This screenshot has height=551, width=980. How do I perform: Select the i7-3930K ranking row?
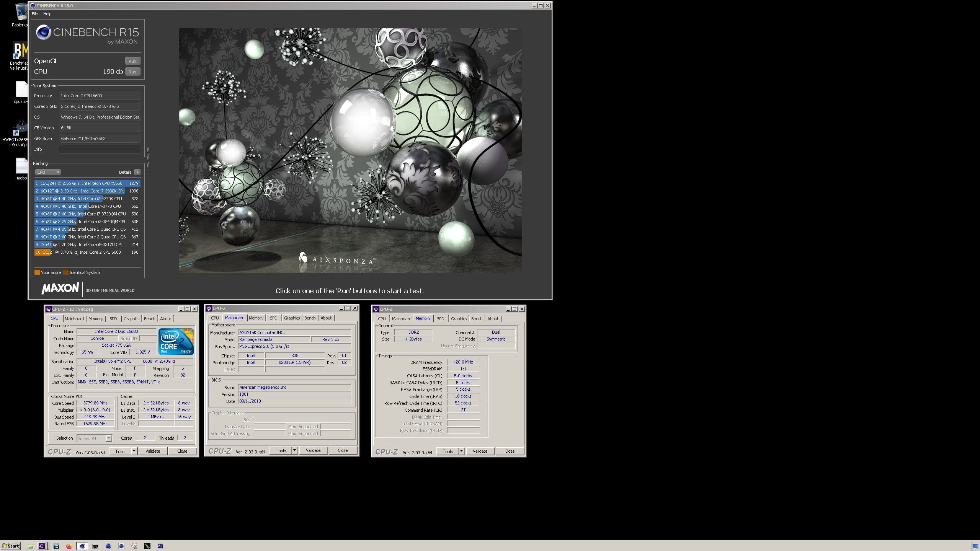87,191
